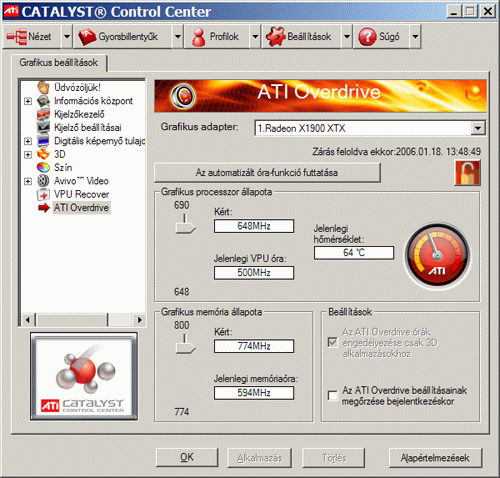Open the Súgó dropdown arrow
500x478 pixels.
coord(415,37)
